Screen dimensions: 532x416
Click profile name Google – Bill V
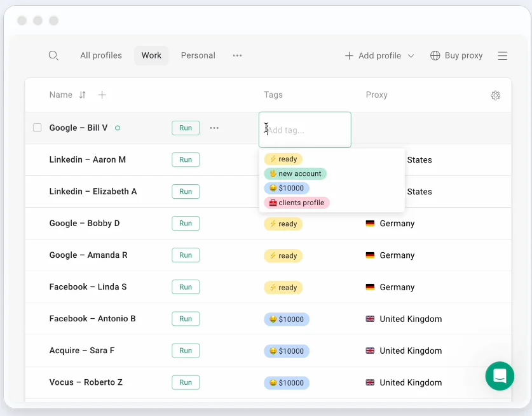(78, 128)
